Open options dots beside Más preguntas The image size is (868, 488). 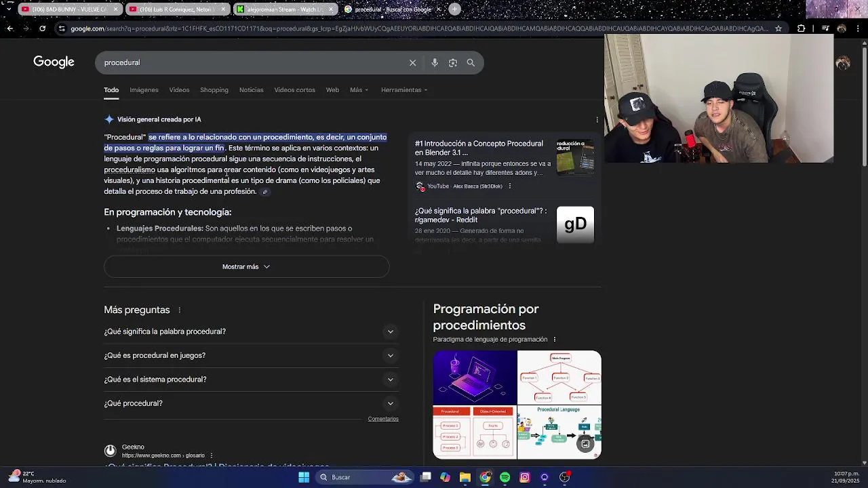click(x=179, y=310)
